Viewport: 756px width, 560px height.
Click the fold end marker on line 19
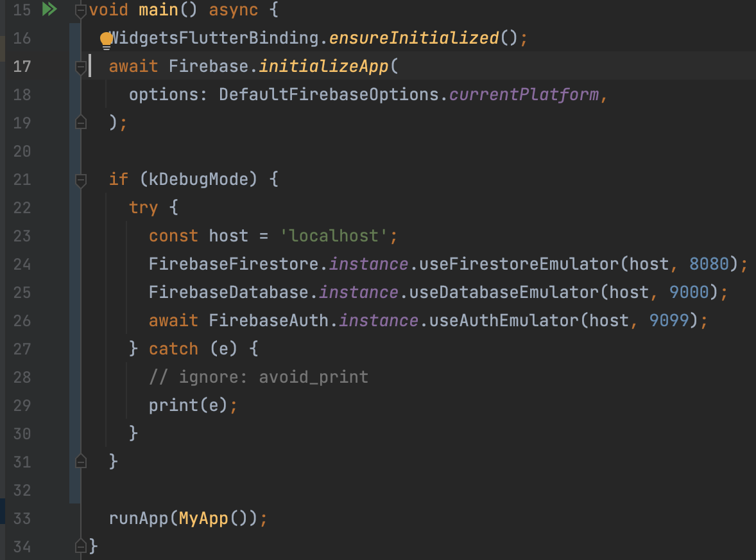(x=81, y=123)
